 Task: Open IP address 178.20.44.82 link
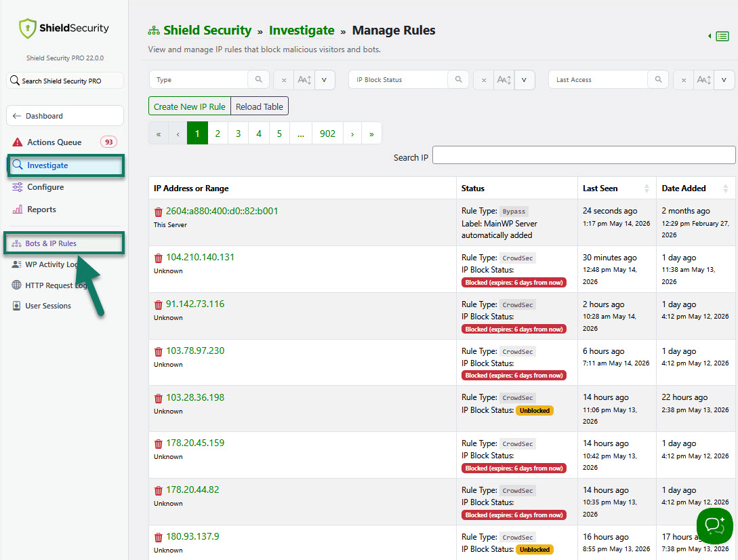pos(192,489)
